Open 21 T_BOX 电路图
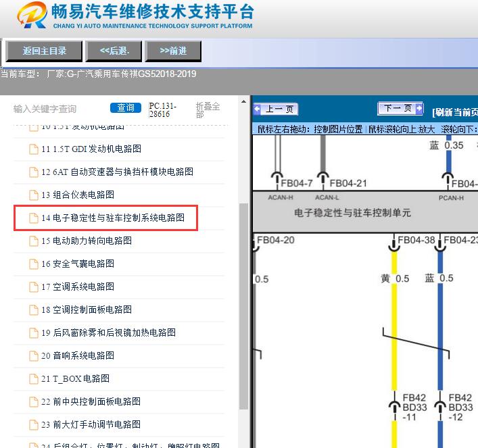478x448 pixels. tap(75, 378)
